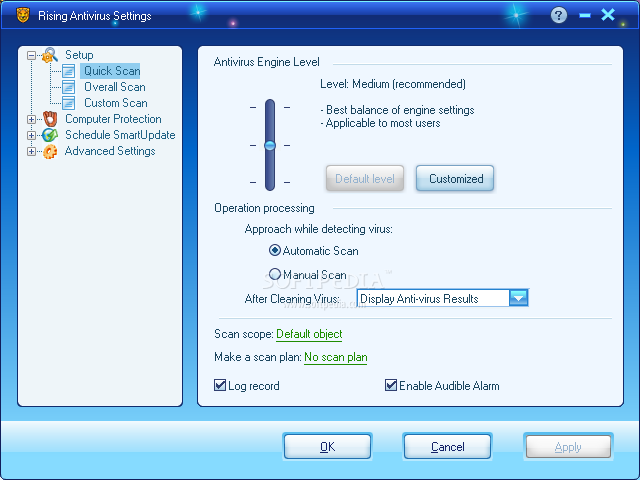Click the Level: Medium (recommended) text
The width and height of the screenshot is (640, 480).
click(393, 84)
